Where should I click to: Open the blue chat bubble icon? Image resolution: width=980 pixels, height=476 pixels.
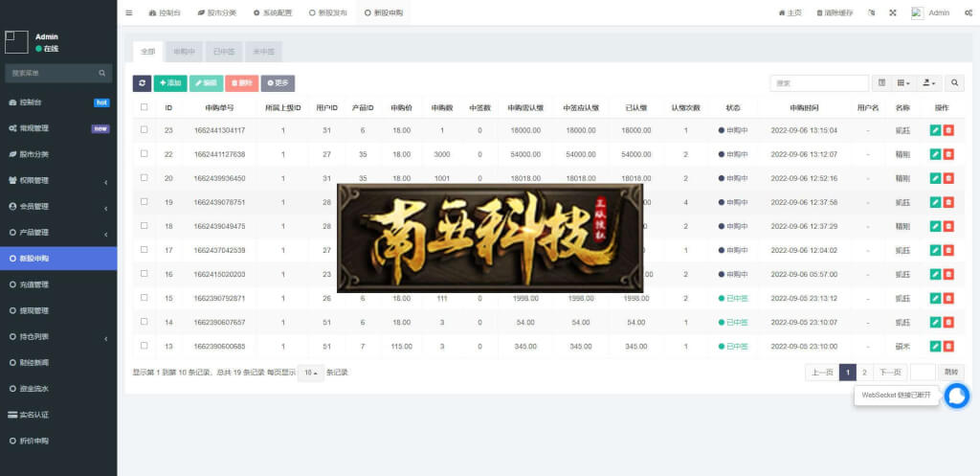click(x=956, y=396)
